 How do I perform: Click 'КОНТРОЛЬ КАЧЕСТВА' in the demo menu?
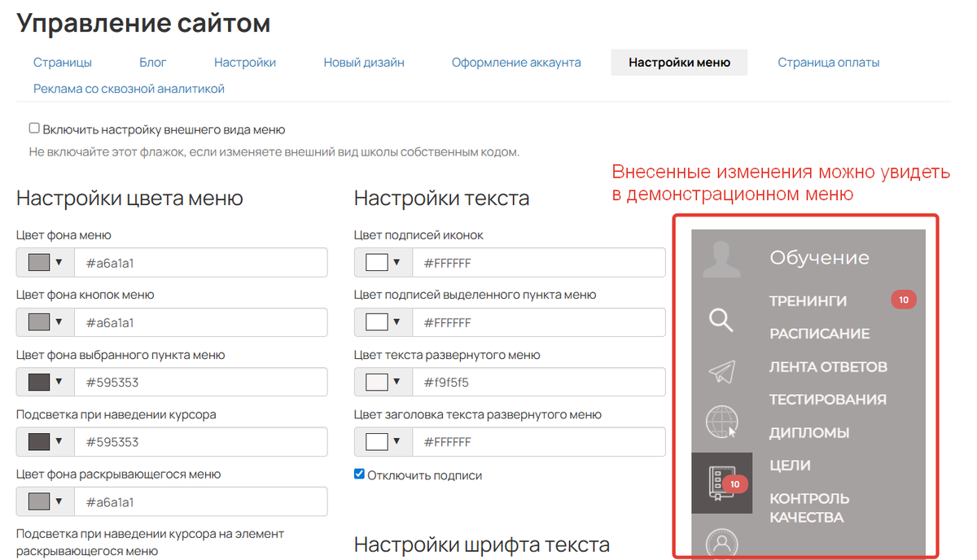809,508
